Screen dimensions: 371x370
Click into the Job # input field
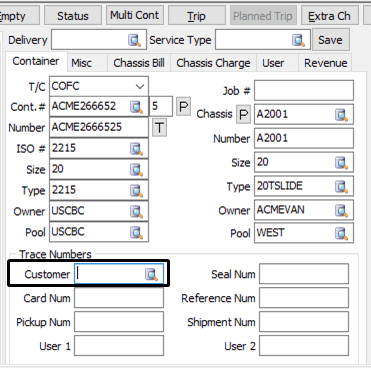(304, 90)
